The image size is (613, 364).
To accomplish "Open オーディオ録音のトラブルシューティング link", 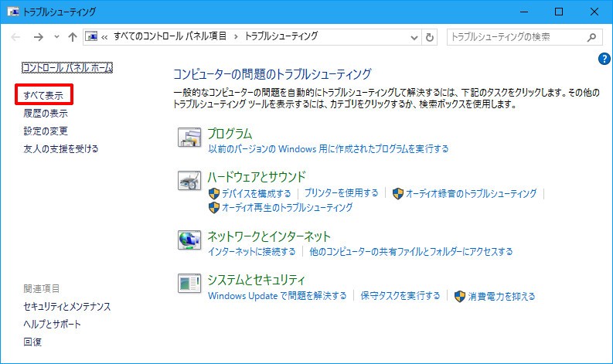I will (472, 193).
